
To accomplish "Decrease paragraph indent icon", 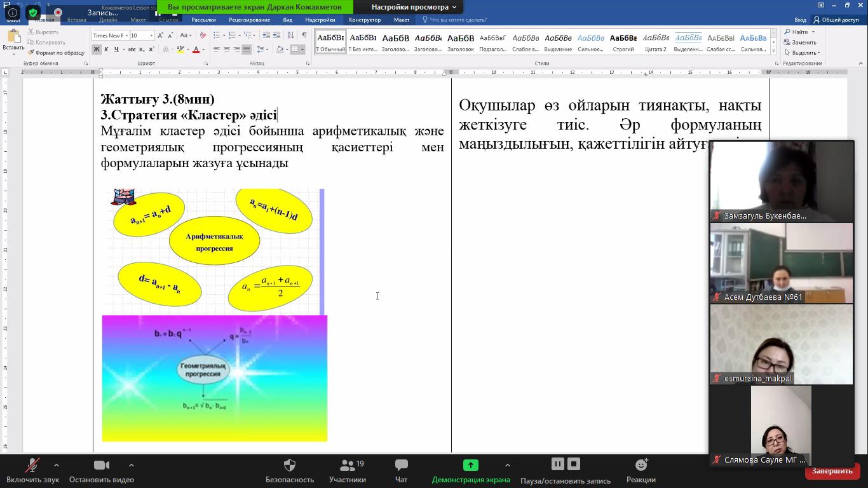I will click(266, 35).
